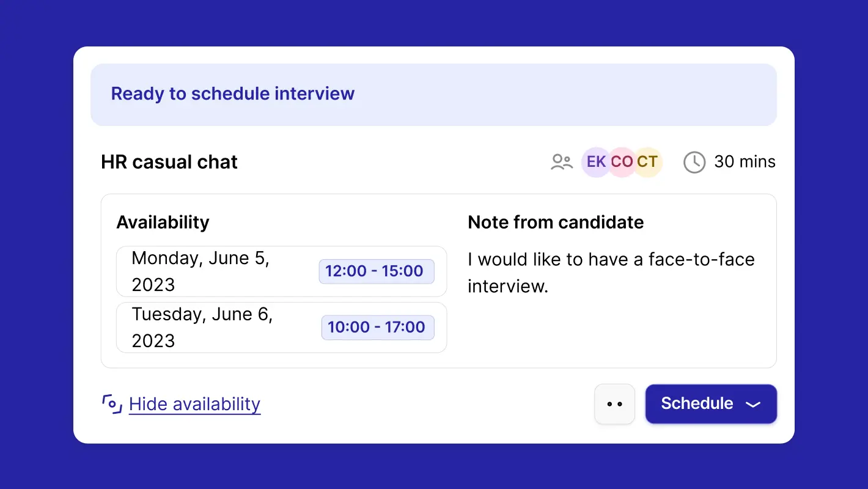Hide availability via the link

coord(194,404)
